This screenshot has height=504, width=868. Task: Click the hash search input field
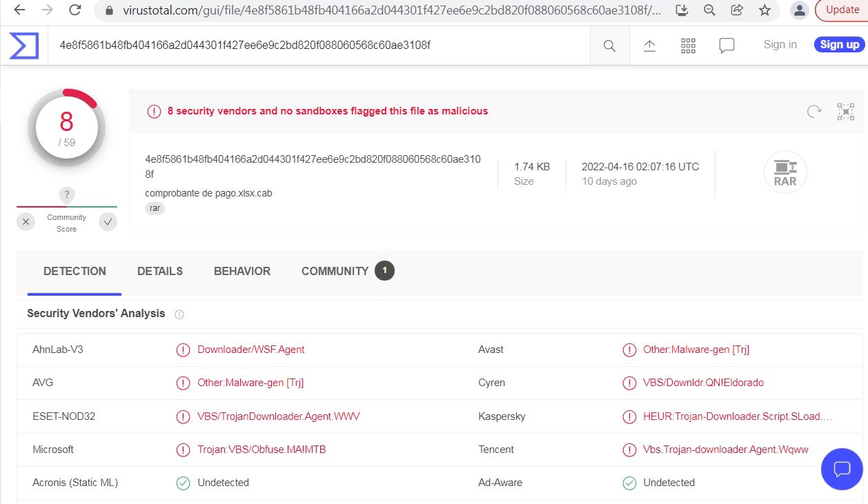(x=317, y=46)
